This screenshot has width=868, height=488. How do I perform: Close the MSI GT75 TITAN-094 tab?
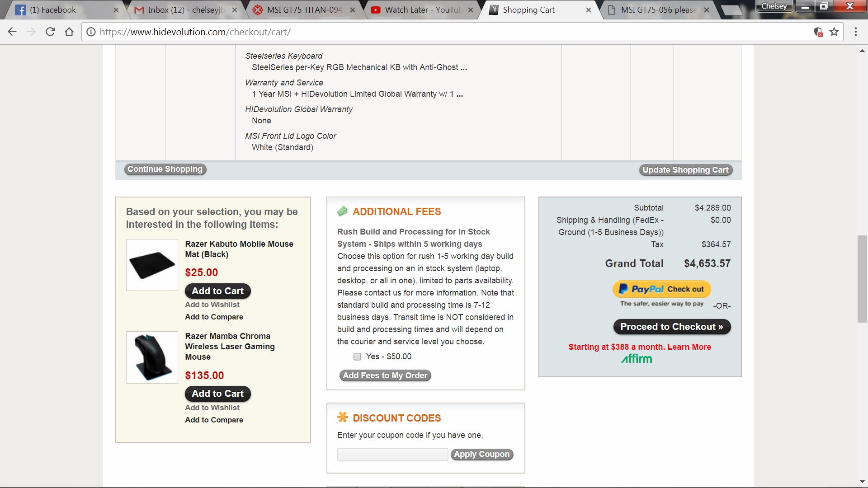(x=353, y=10)
